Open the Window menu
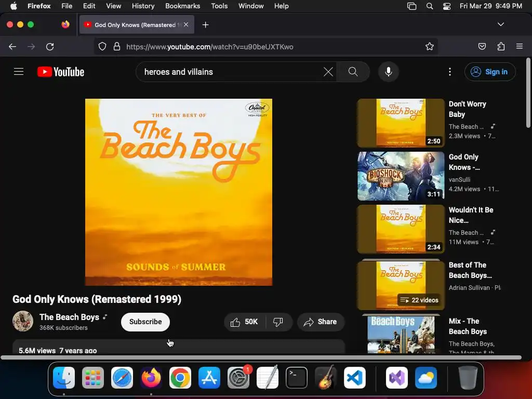Image resolution: width=532 pixels, height=399 pixels. click(x=251, y=6)
